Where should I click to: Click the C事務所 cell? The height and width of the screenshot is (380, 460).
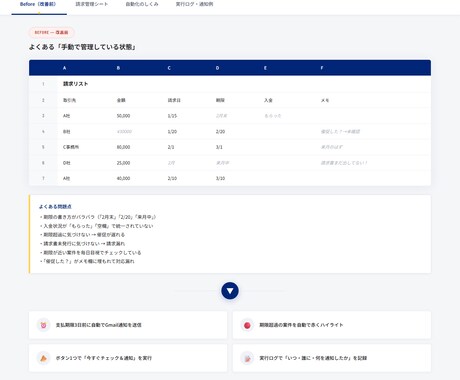71,147
